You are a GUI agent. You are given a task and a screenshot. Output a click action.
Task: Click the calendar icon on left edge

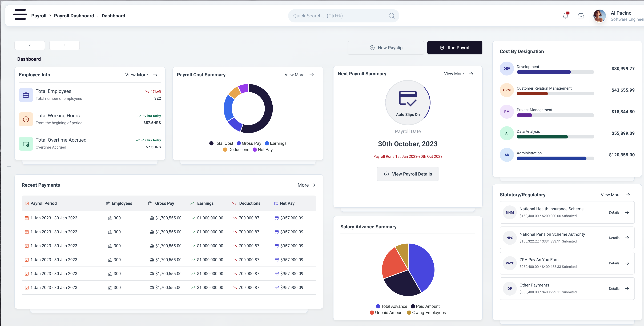coord(9,169)
